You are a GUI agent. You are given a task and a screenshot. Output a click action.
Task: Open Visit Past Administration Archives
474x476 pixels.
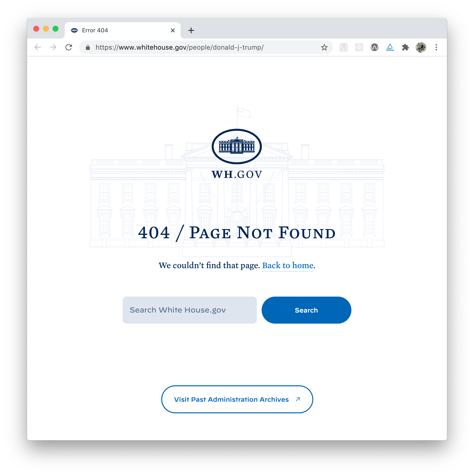point(237,399)
